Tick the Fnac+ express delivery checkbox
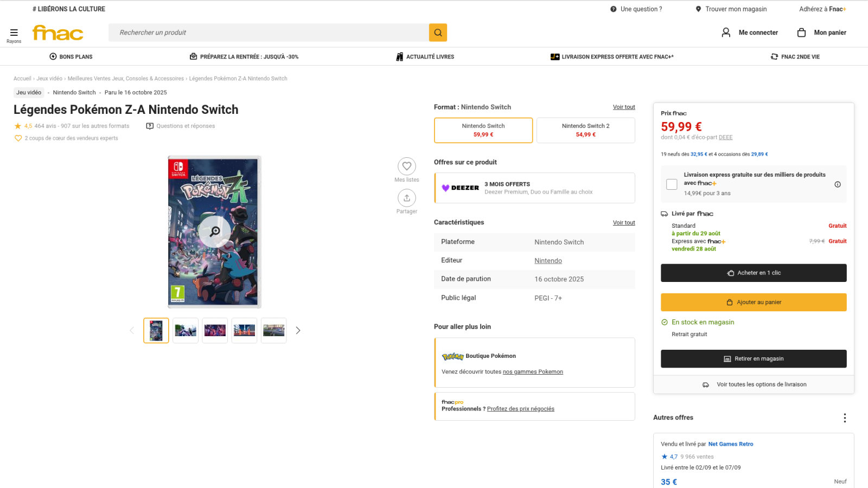This screenshot has height=488, width=868. point(672,184)
